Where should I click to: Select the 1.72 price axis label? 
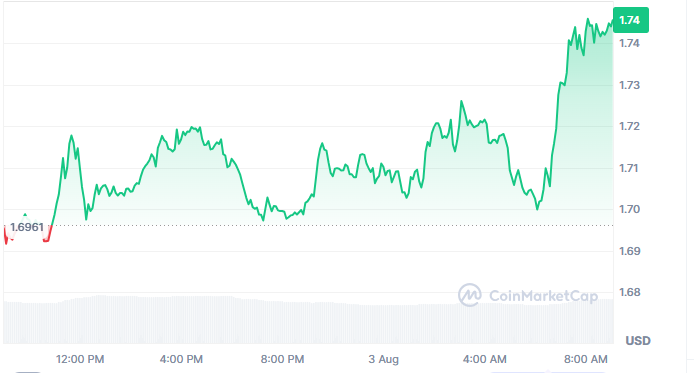[x=629, y=126]
